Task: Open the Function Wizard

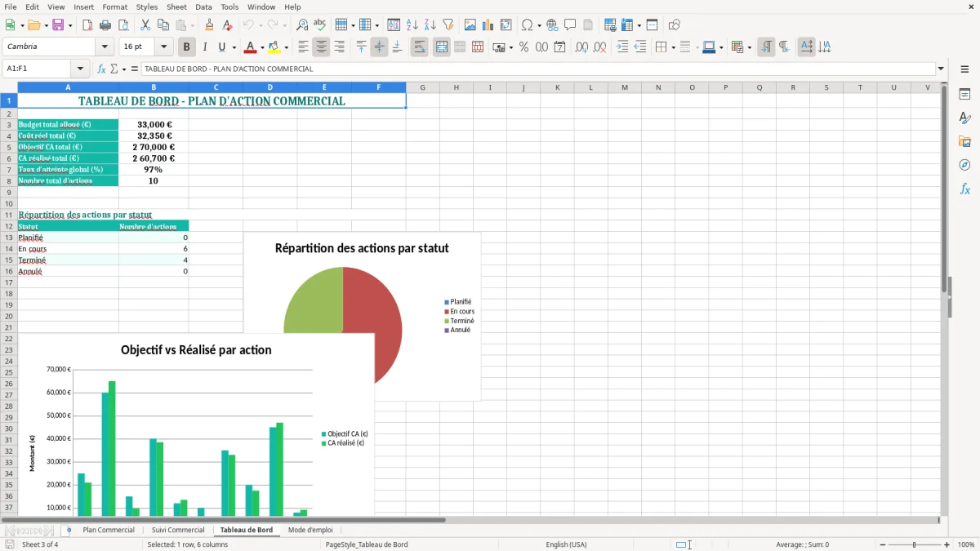Action: [x=101, y=69]
